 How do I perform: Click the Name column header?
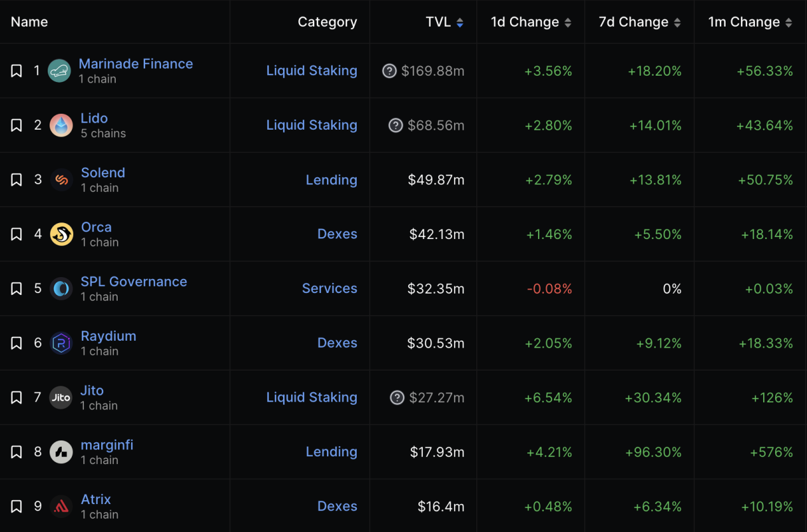pos(29,22)
